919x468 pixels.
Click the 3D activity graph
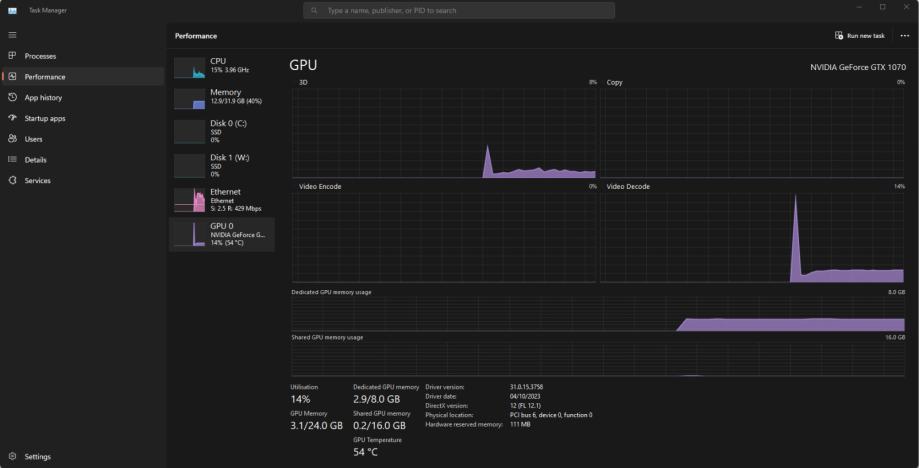coord(444,134)
